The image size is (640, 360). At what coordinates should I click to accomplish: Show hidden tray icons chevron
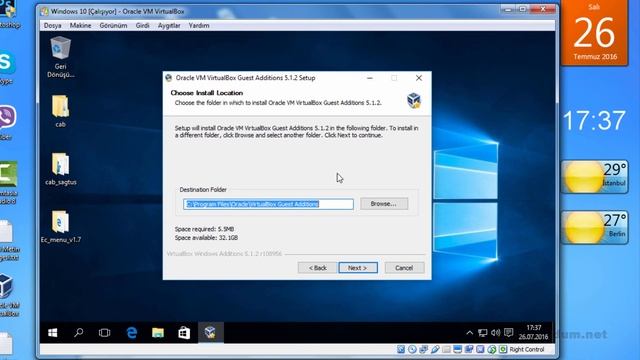point(470,333)
